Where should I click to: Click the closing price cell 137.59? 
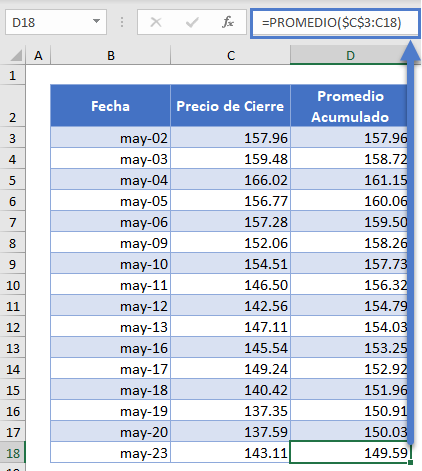pos(230,432)
